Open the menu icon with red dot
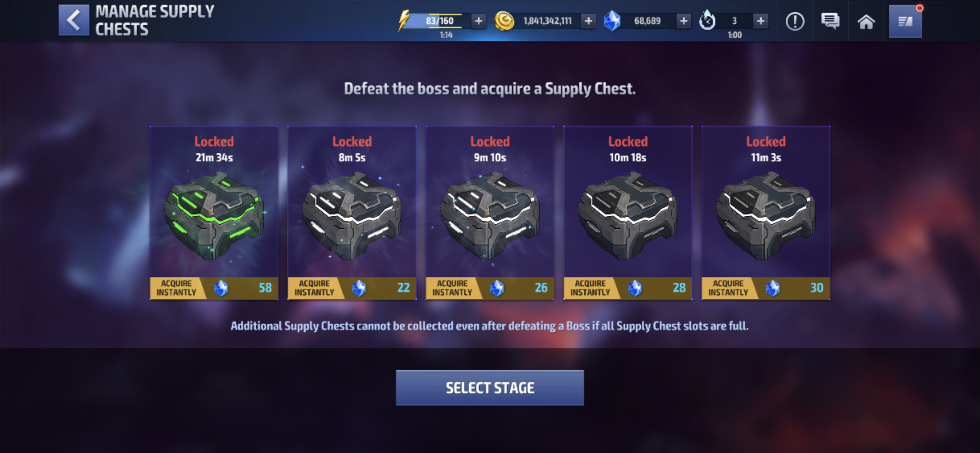The width and height of the screenshot is (980, 453). 905,22
